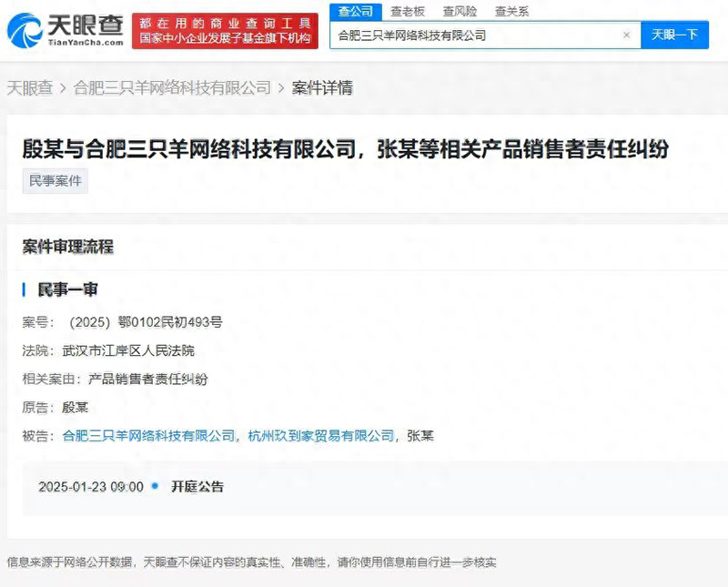Click the case title heading 殷某与合肥三只羊
The width and height of the screenshot is (728, 587).
tap(345, 149)
